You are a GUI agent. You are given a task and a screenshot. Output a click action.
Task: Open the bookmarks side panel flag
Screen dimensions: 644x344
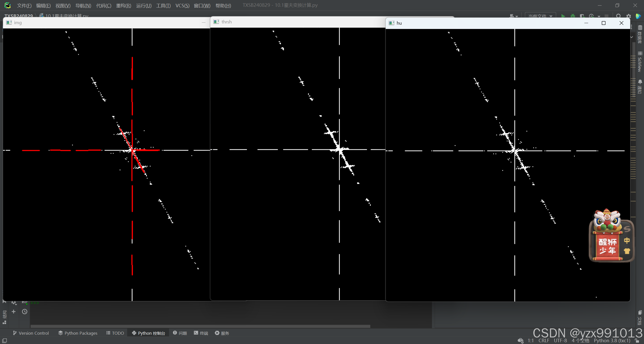click(4, 301)
